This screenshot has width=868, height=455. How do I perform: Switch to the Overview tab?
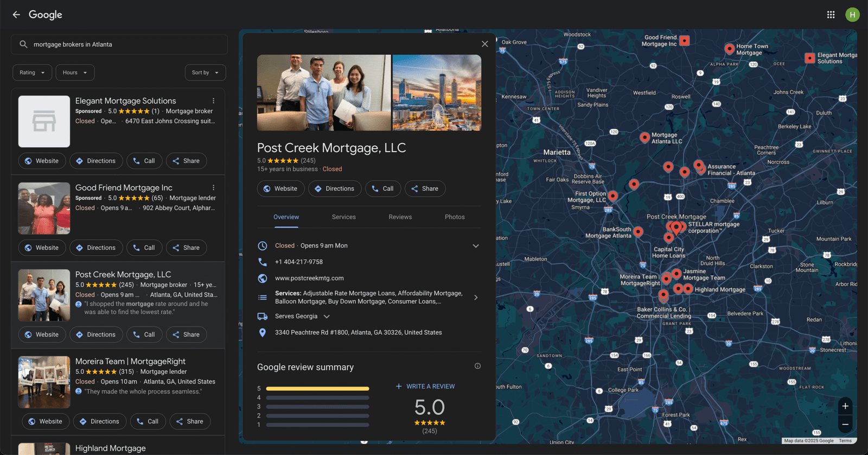point(286,217)
